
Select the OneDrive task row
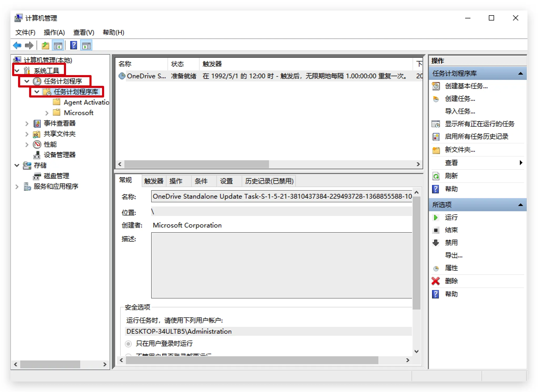point(270,76)
